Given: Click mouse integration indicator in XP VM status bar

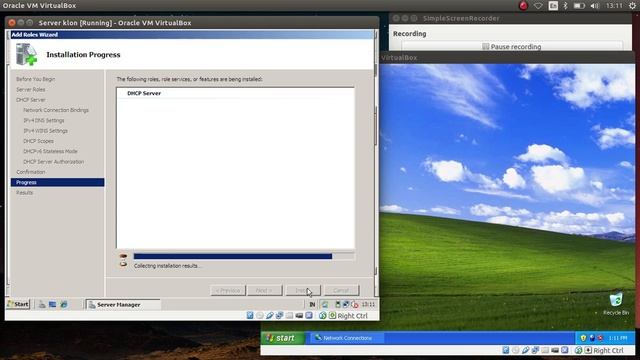Looking at the screenshot, I should 578,350.
